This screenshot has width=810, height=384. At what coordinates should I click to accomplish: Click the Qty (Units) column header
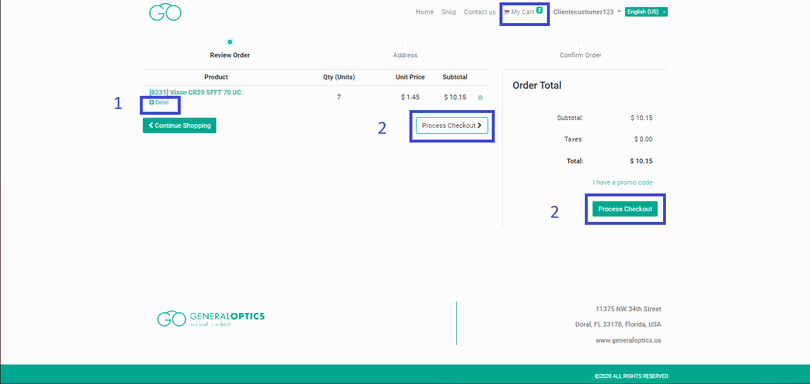pyautogui.click(x=339, y=77)
